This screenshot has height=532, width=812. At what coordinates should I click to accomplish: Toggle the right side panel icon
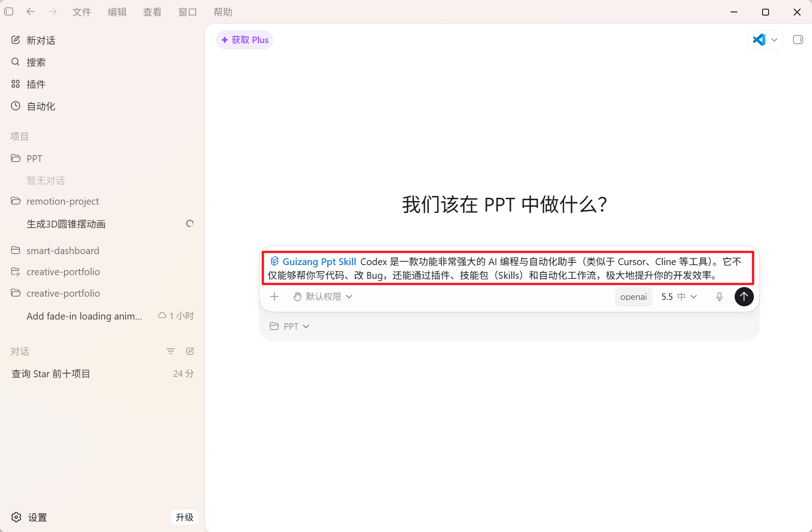click(798, 40)
